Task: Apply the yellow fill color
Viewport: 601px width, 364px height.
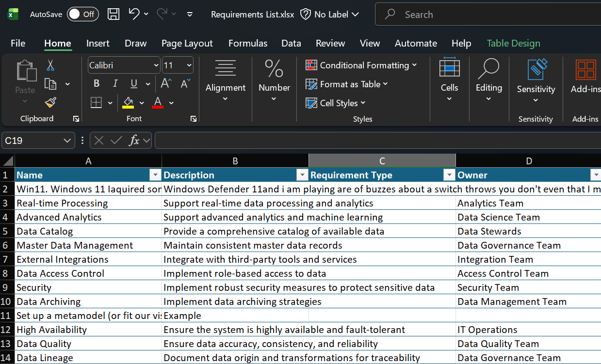Action: click(x=128, y=102)
